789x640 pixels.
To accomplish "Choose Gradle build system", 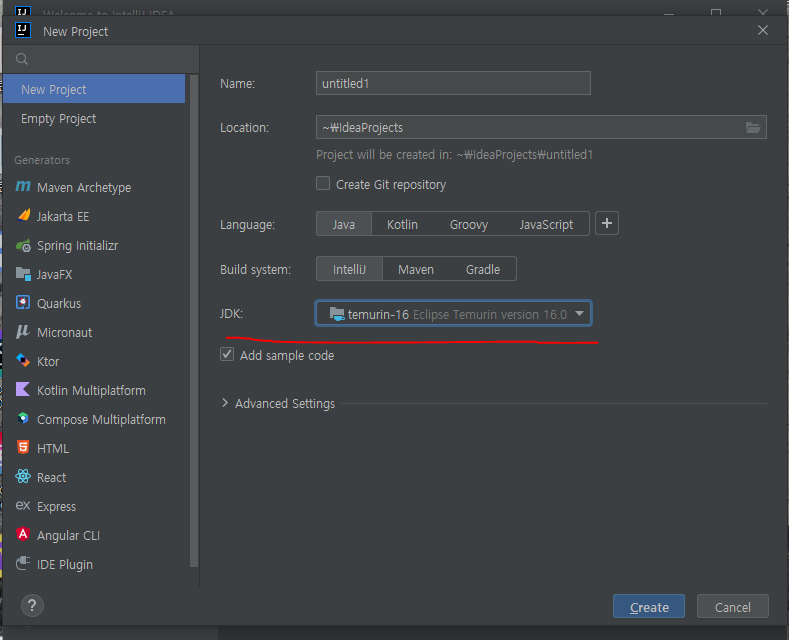I will pyautogui.click(x=483, y=269).
